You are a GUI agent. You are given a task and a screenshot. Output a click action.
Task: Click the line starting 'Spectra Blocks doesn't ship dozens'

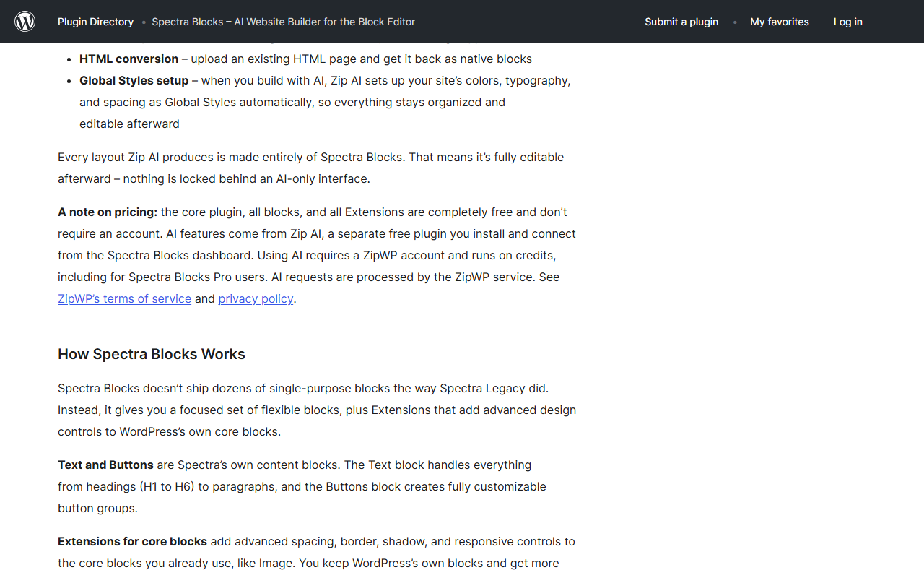[x=303, y=388]
